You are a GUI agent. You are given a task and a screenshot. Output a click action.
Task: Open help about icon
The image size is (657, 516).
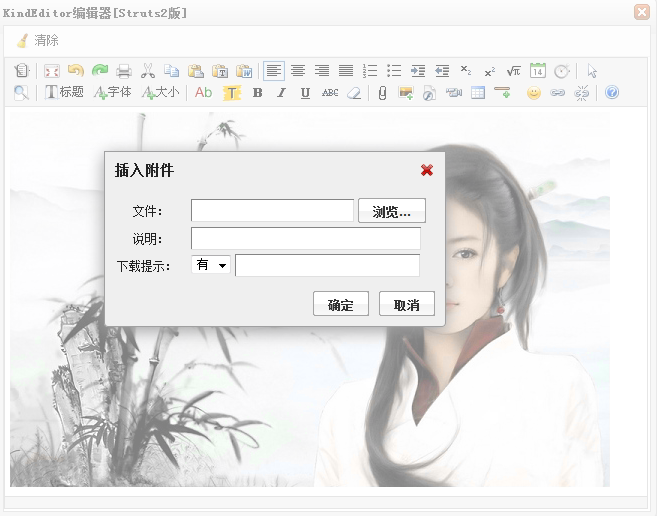[612, 92]
